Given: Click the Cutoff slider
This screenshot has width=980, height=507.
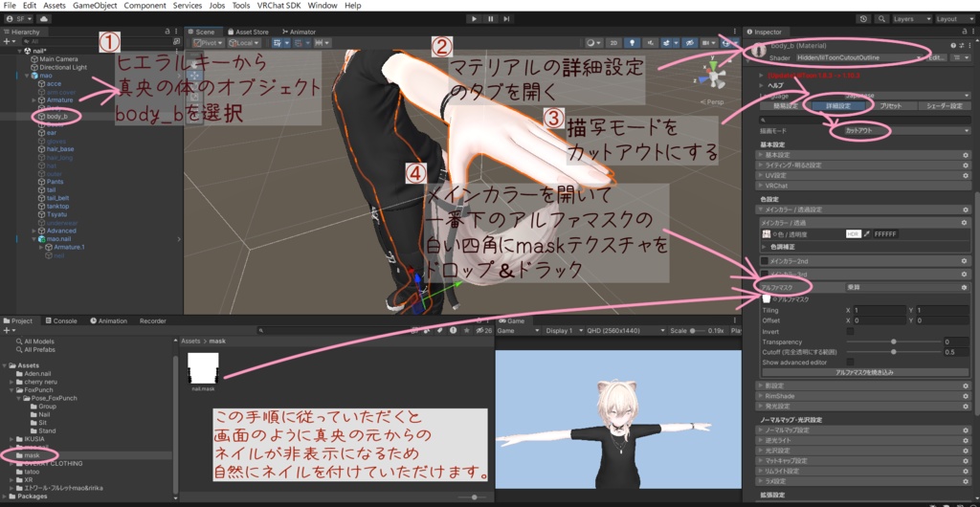Looking at the screenshot, I should (x=893, y=351).
